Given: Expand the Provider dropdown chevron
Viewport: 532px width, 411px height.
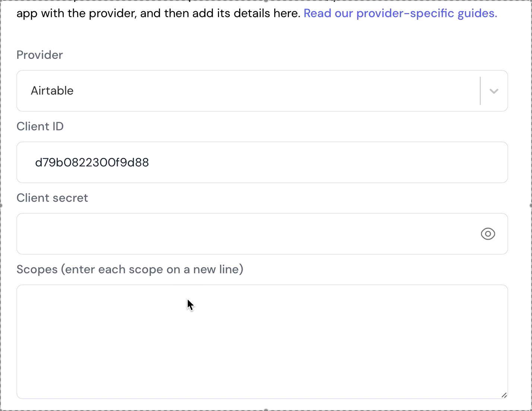Looking at the screenshot, I should 494,91.
